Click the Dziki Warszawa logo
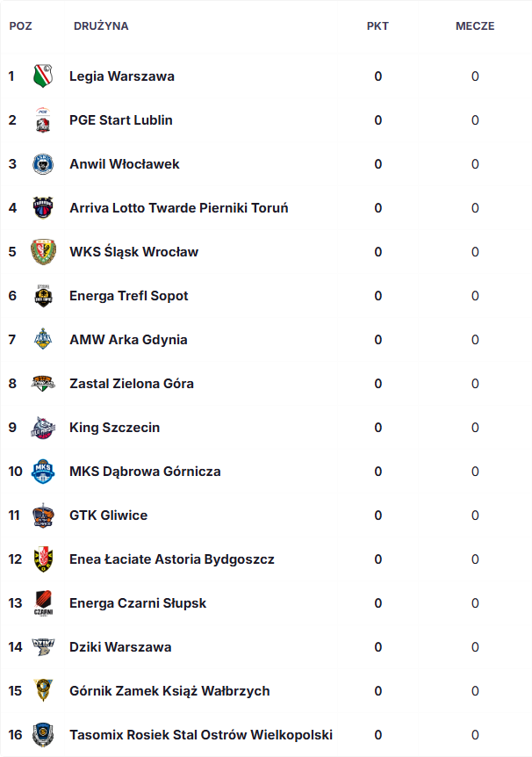532x757 pixels. coord(43,647)
